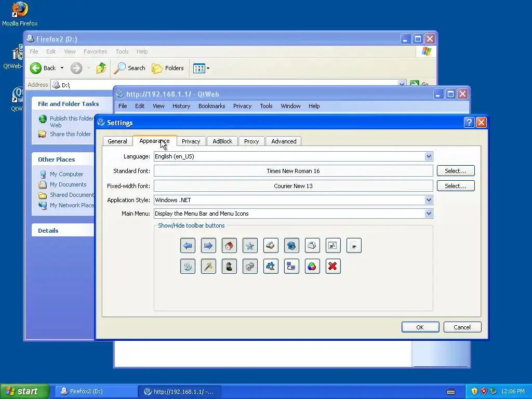Toggle the red X toolbar button

[x=333, y=267]
